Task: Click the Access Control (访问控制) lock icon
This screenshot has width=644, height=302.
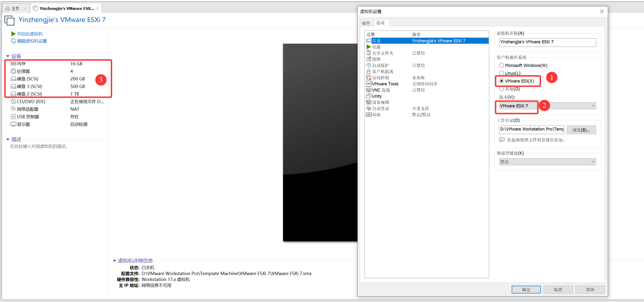Action: click(x=369, y=78)
